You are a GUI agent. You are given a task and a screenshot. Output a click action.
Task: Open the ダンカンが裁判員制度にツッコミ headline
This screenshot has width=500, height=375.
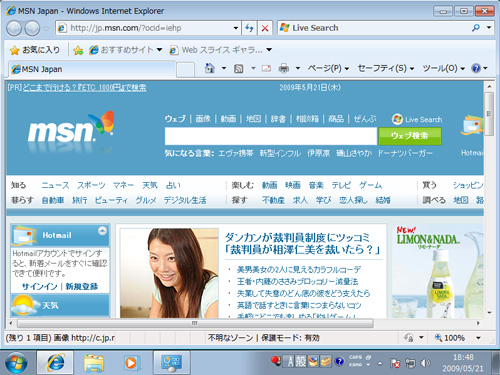[303, 244]
